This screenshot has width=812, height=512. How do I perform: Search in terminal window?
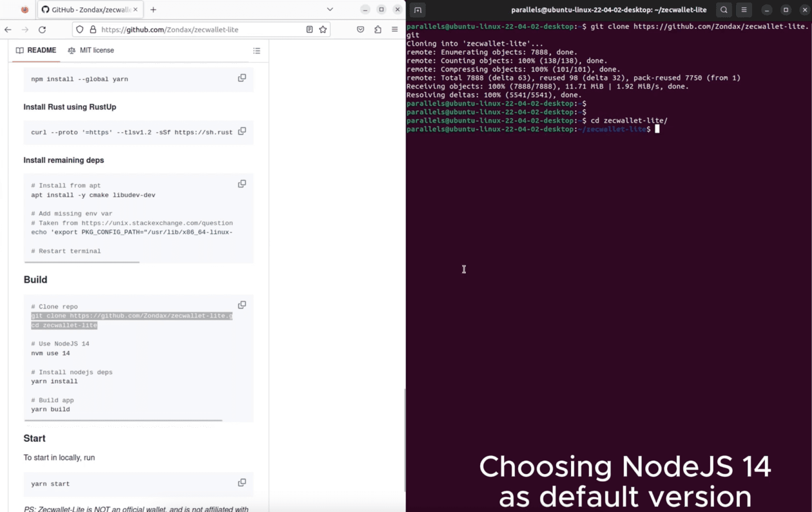tap(724, 10)
